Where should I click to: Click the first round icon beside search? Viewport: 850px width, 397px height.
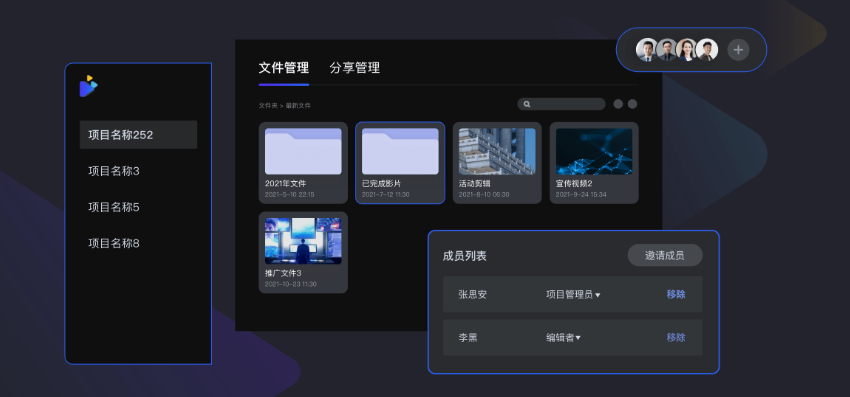pyautogui.click(x=618, y=104)
